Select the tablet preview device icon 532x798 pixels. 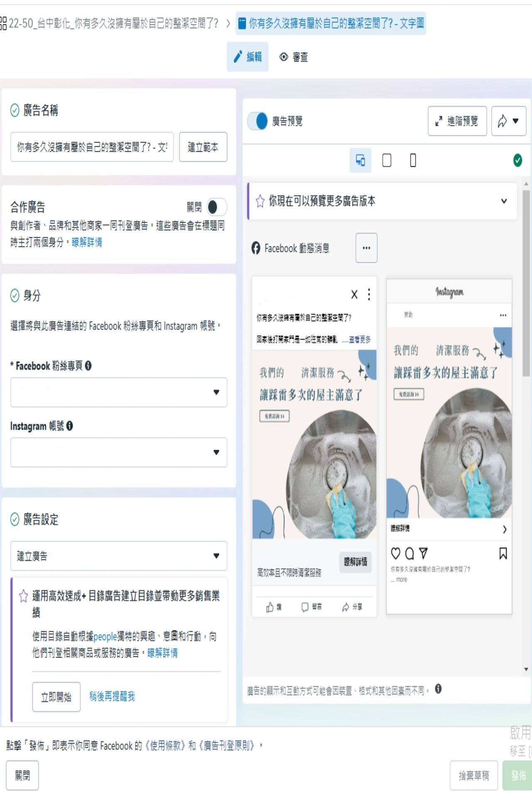pyautogui.click(x=387, y=160)
